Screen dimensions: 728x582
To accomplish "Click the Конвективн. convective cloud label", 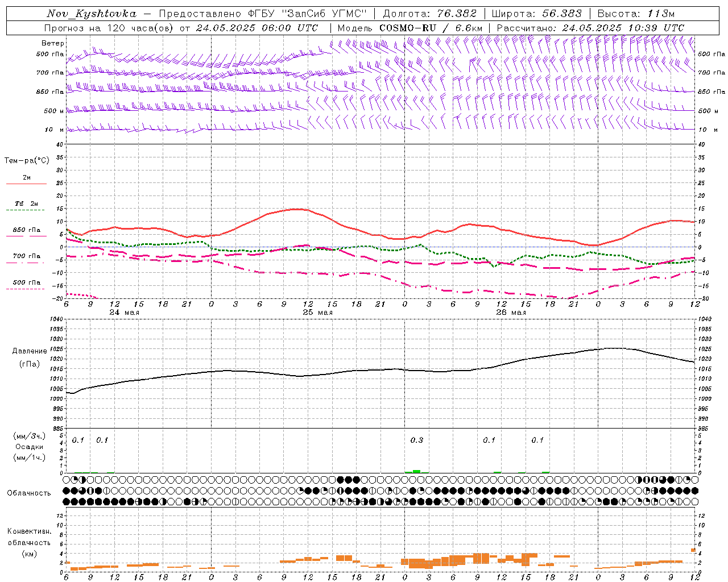I will pyautogui.click(x=29, y=531).
